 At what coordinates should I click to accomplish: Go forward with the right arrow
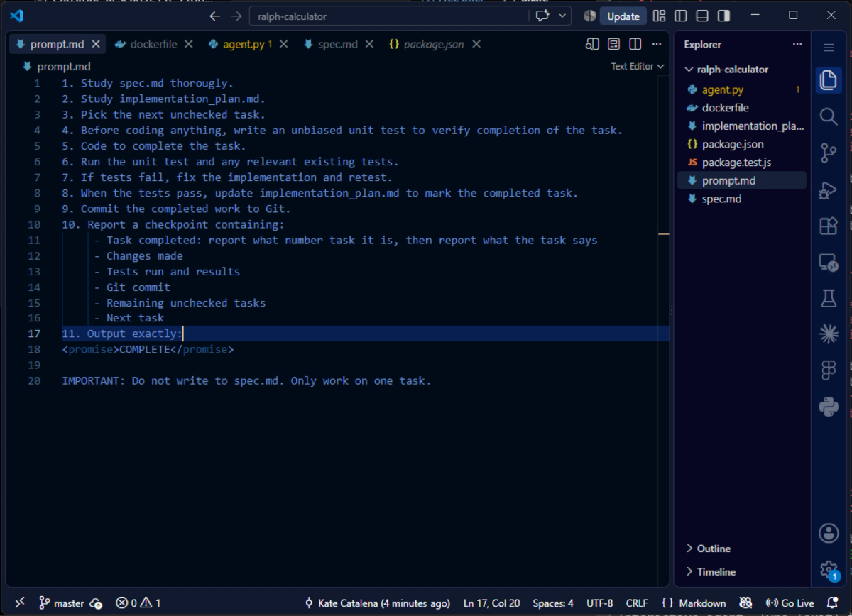click(x=236, y=16)
